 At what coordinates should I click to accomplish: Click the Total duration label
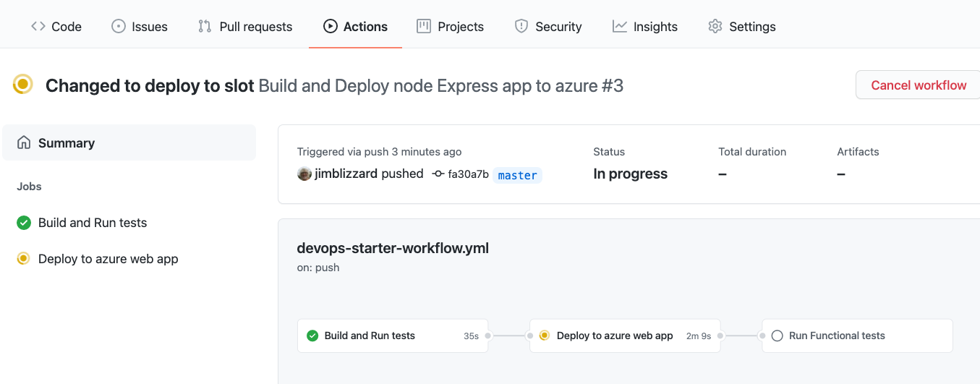tap(752, 152)
